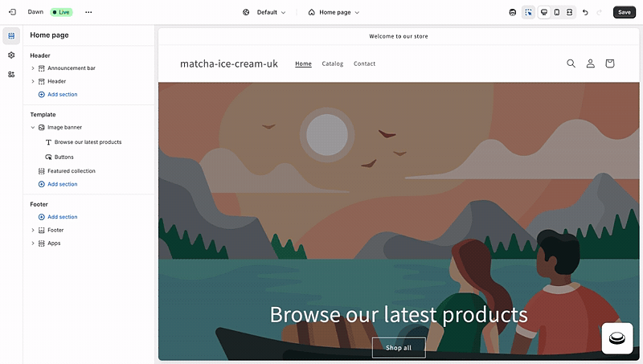
Task: Open the Sections panel icon in sidebar
Action: pos(11,36)
